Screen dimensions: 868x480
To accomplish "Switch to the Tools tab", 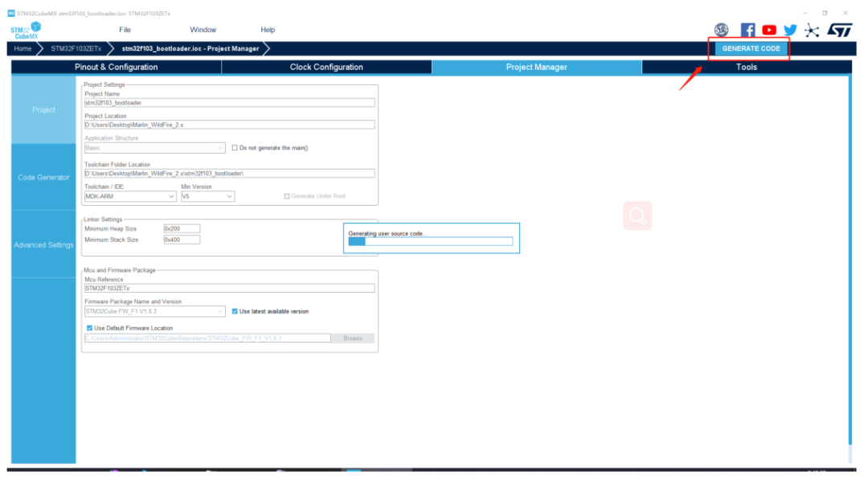I will (746, 67).
